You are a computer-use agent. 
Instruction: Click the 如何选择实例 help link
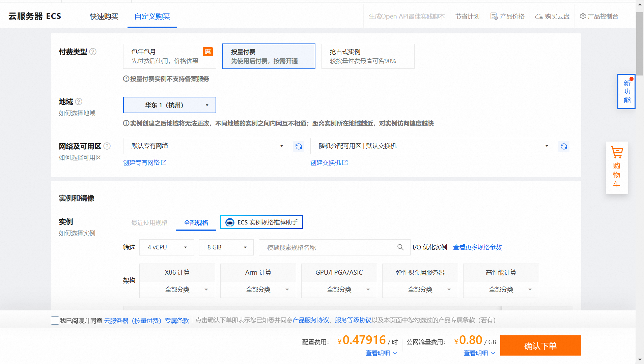[77, 233]
